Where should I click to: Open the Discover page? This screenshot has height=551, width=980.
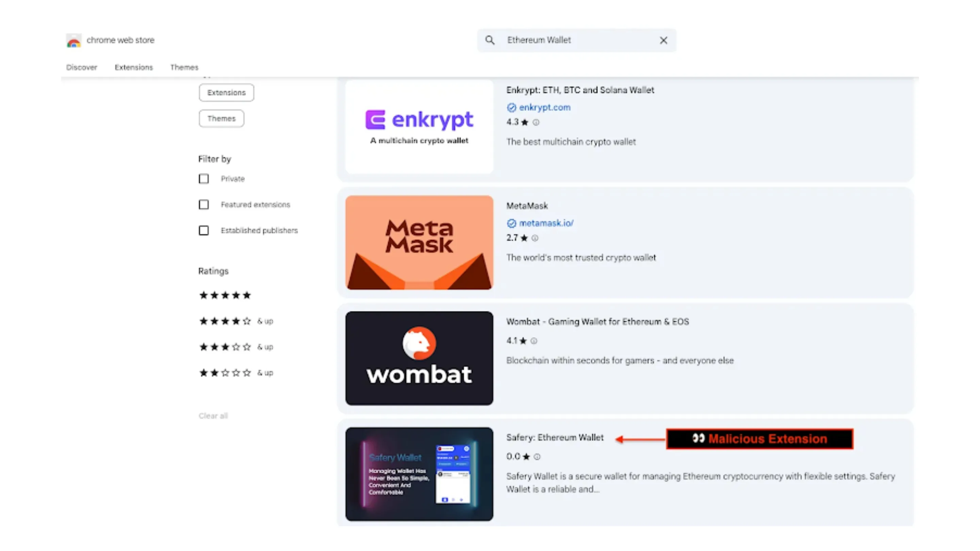click(81, 67)
